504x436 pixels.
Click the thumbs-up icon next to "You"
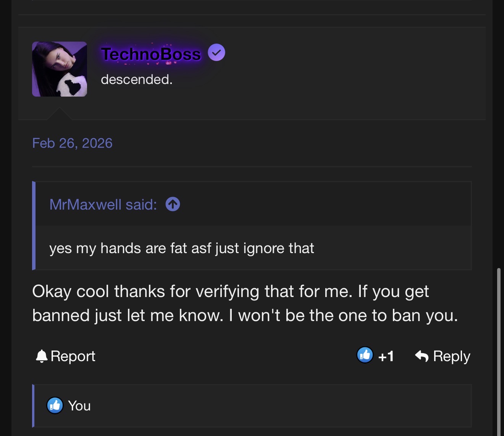(x=55, y=405)
